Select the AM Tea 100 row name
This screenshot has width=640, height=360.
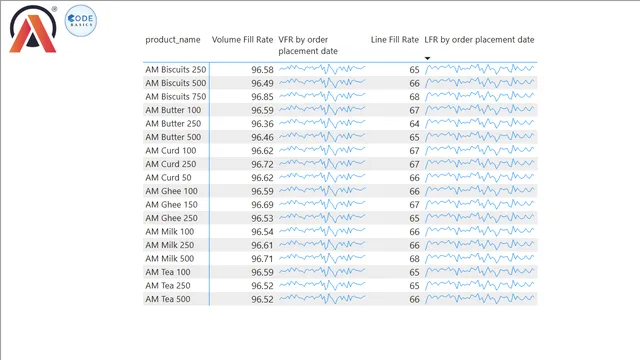click(x=168, y=272)
